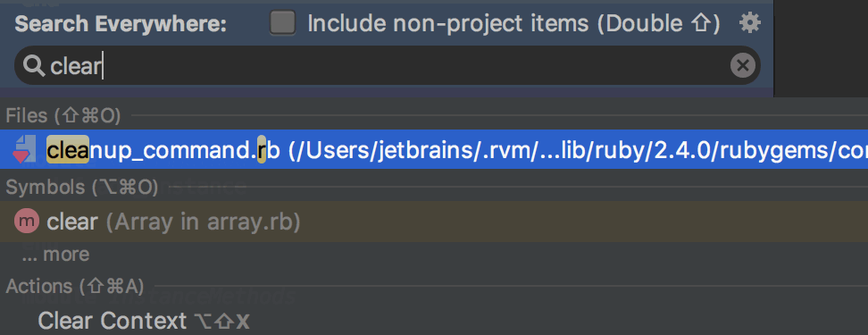868x335 pixels.
Task: Click the shortcut hint beside Clear Context
Action: 222,321
